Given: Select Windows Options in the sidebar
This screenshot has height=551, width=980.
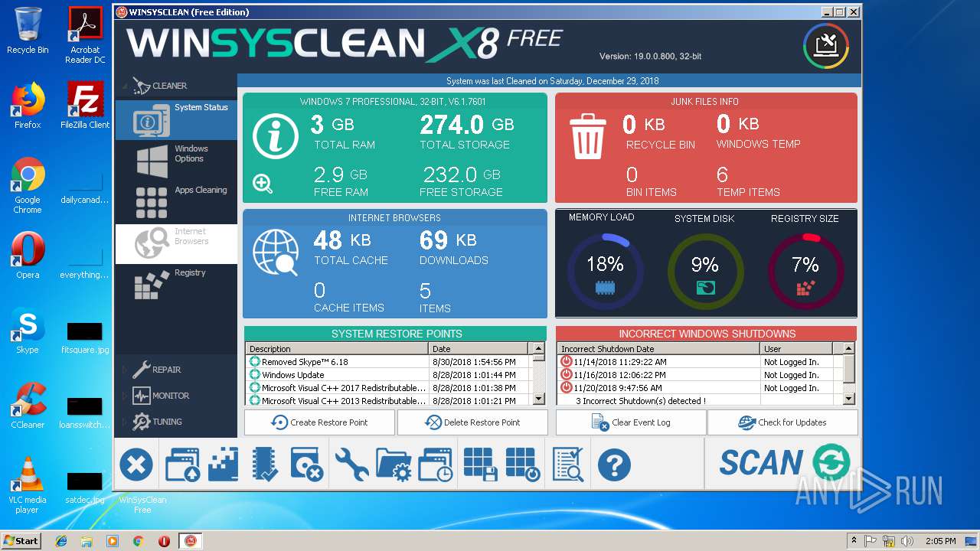Looking at the screenshot, I should [176, 161].
